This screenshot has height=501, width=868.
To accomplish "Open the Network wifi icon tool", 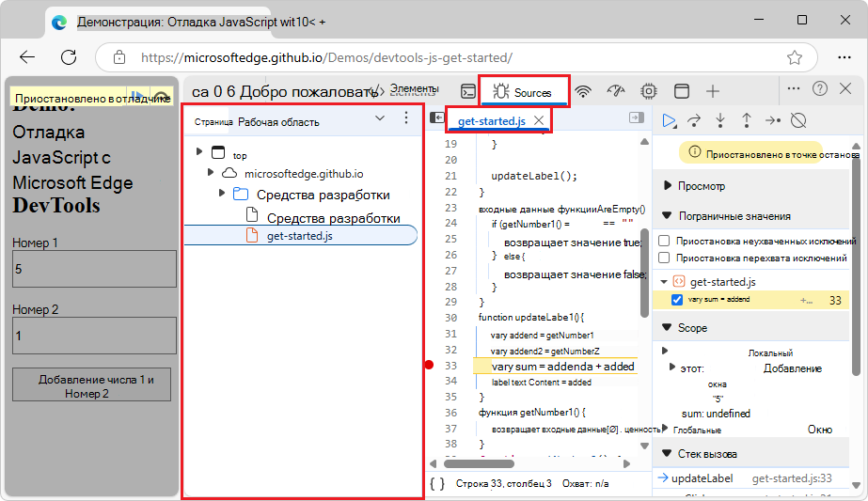I will click(583, 91).
